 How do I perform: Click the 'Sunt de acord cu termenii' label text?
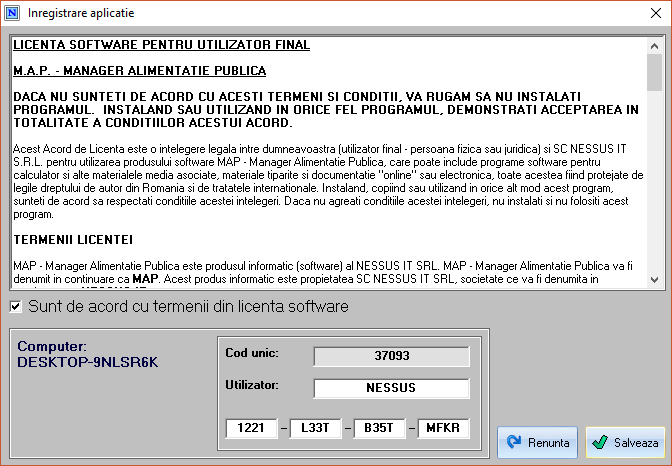tap(188, 307)
